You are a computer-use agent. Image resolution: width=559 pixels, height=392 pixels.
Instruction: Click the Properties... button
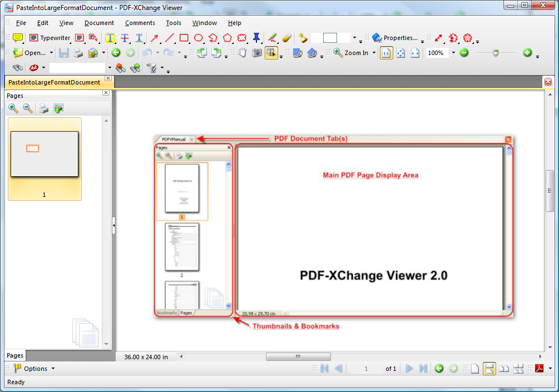click(x=396, y=38)
